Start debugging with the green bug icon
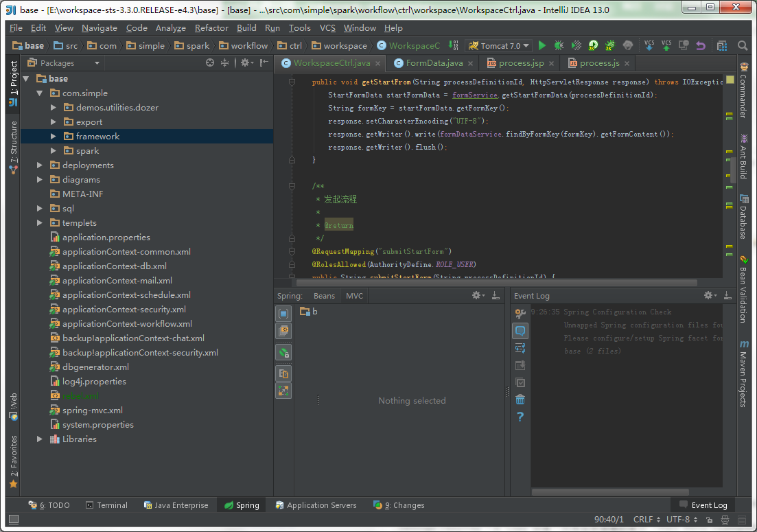757x532 pixels. 559,46
